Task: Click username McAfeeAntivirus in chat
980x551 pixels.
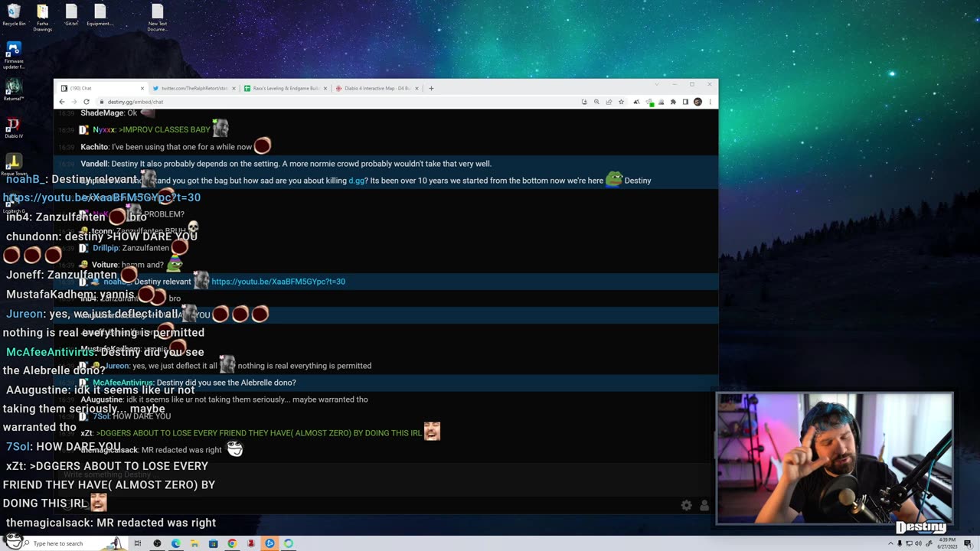Action: (123, 383)
